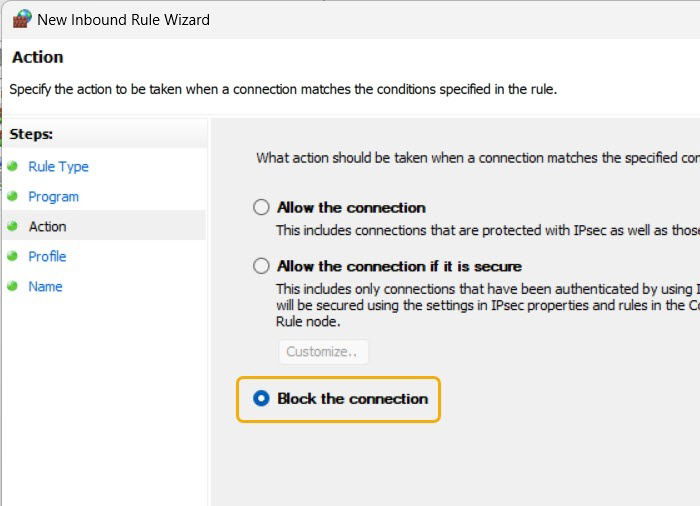Screen dimensions: 700x506
Task: Click the Steps header in sidebar
Action: click(x=31, y=134)
